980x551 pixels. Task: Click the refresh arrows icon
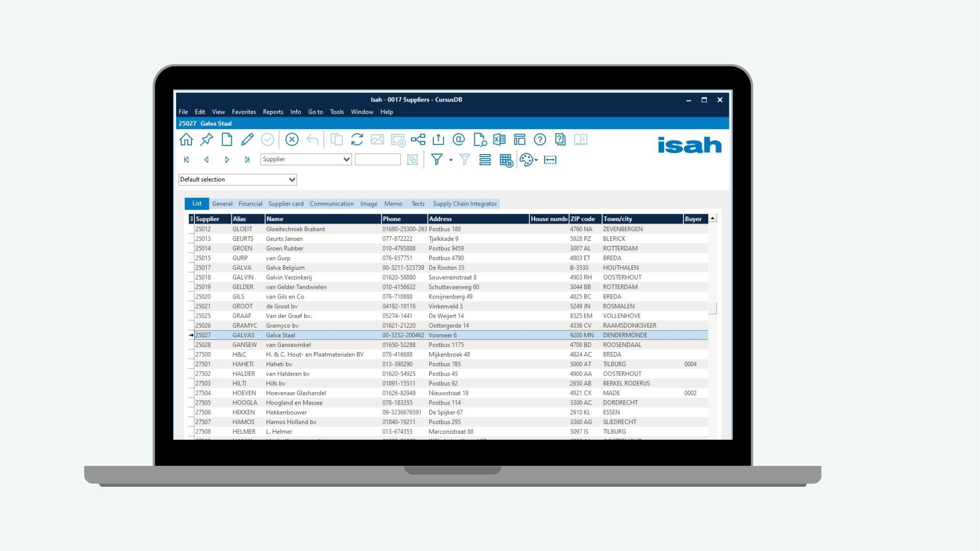coord(357,139)
